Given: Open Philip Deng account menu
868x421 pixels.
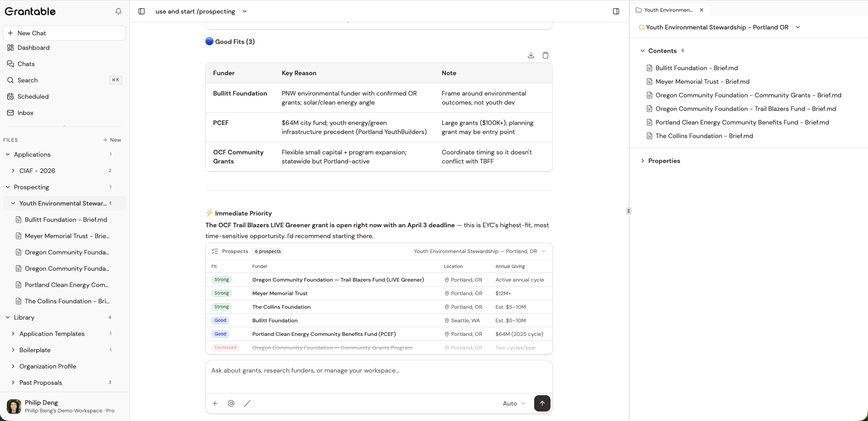Looking at the screenshot, I should pyautogui.click(x=64, y=406).
